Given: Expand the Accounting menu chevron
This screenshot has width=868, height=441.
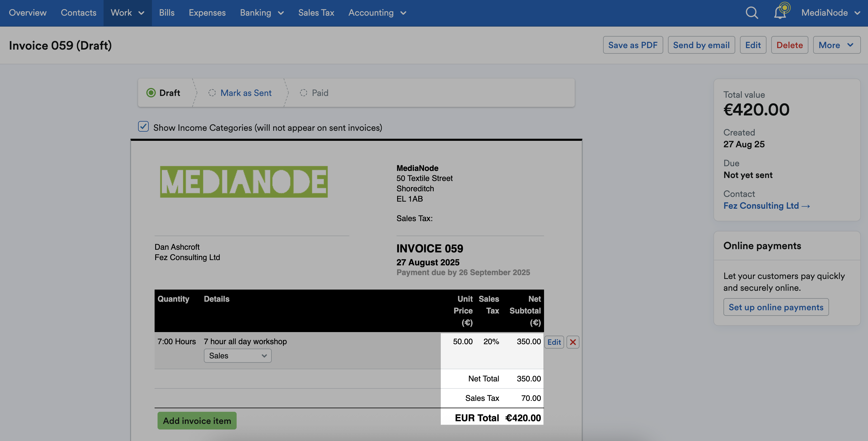Looking at the screenshot, I should (403, 13).
